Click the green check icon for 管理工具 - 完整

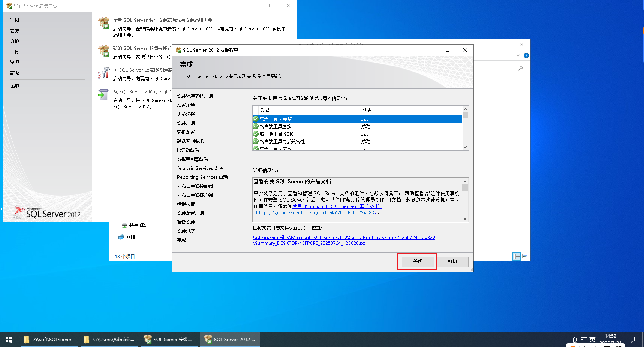[x=256, y=119]
